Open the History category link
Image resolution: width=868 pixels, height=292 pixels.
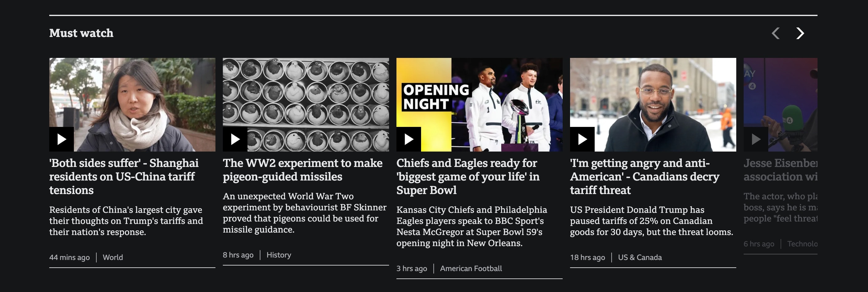click(x=279, y=255)
